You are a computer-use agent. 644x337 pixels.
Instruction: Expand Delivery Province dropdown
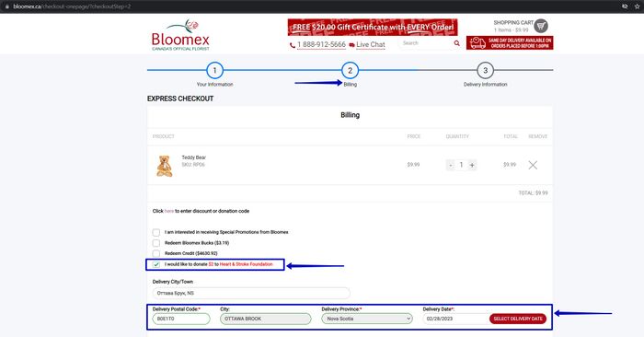[x=367, y=319]
